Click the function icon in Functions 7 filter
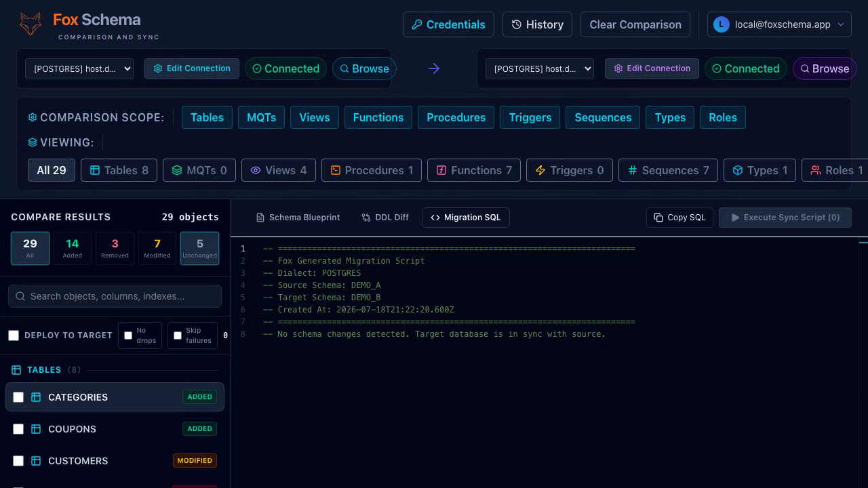Viewport: 868px width, 488px height. click(441, 170)
